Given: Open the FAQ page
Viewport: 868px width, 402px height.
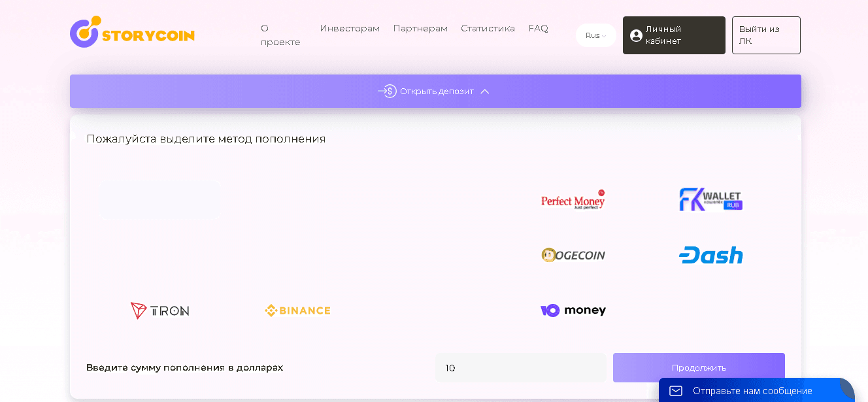Looking at the screenshot, I should click(x=538, y=28).
